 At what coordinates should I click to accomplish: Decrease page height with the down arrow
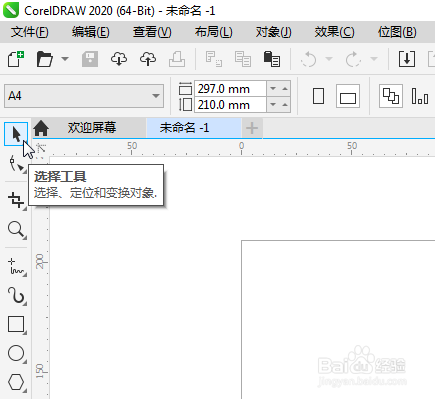click(273, 105)
